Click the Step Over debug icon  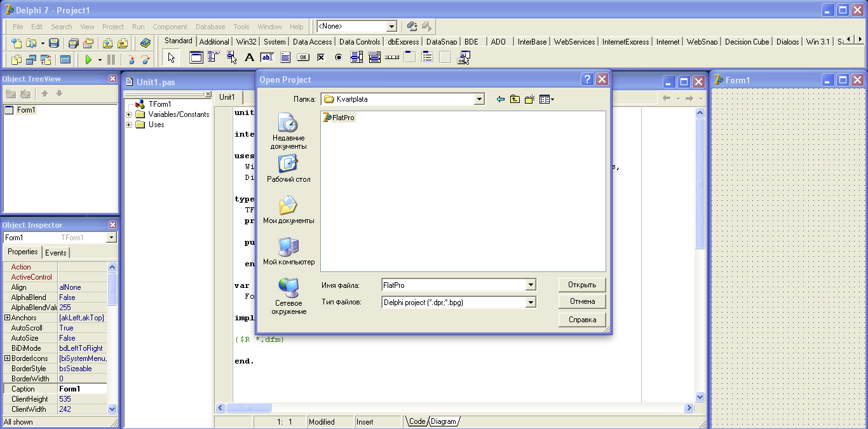(146, 60)
